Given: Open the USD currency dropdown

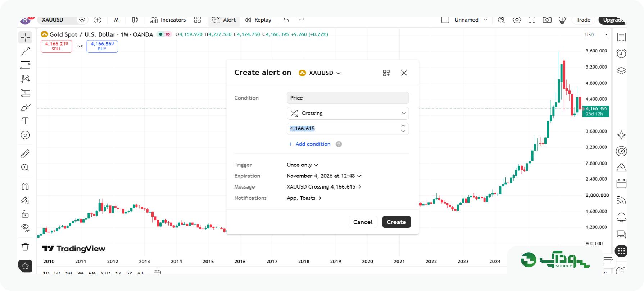Looking at the screenshot, I should click(596, 35).
